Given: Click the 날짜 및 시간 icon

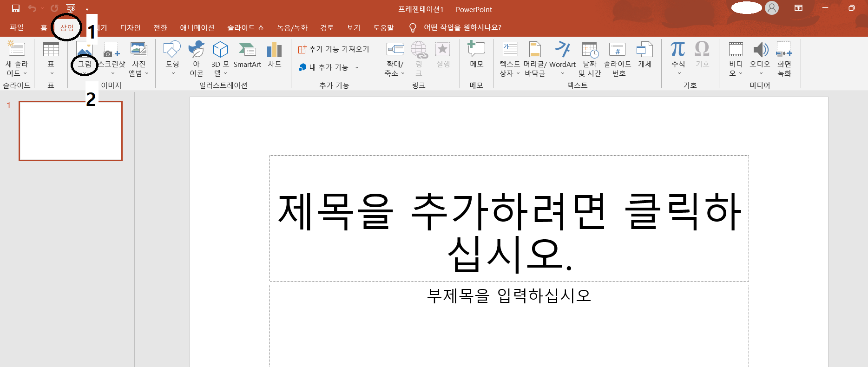Looking at the screenshot, I should coord(590,50).
